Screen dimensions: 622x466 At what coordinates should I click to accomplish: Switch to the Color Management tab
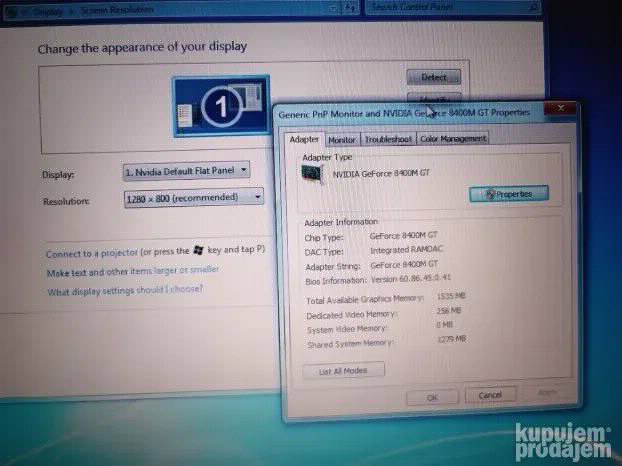[x=453, y=138]
